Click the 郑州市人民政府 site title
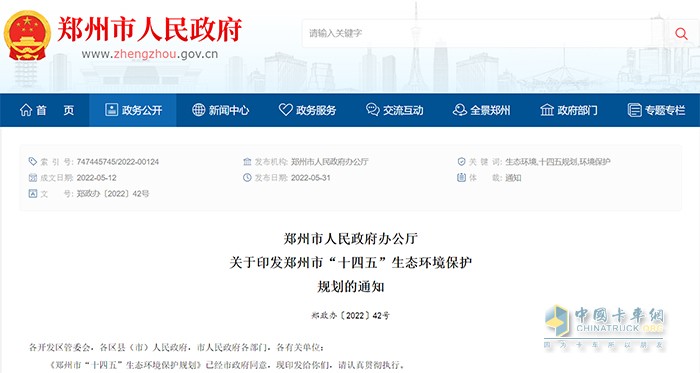The image size is (700, 373). coord(150,29)
